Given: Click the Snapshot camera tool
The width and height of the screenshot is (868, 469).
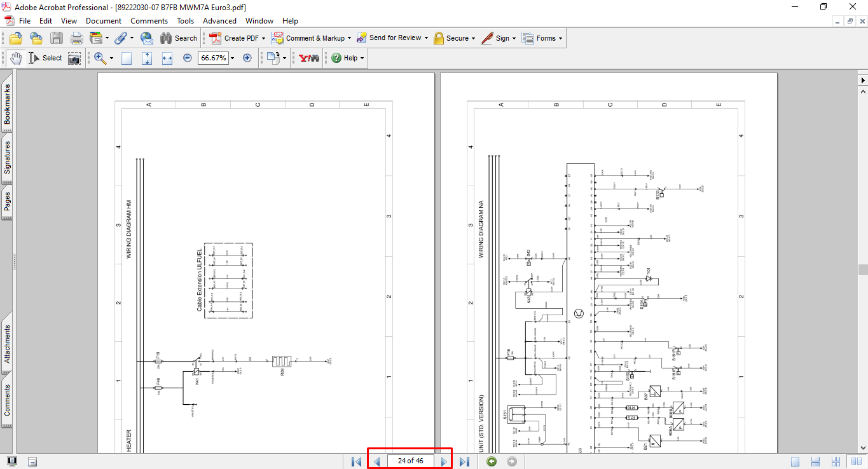Looking at the screenshot, I should coord(74,58).
